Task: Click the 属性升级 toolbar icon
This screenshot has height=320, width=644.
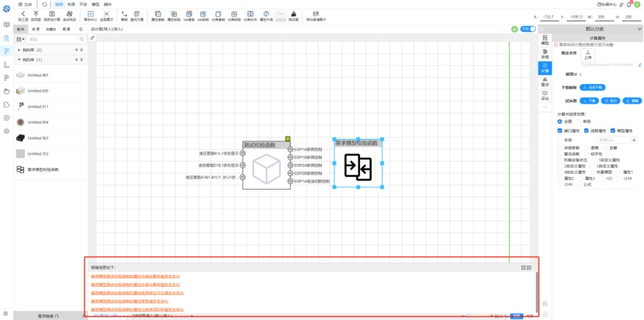Action: coord(265,16)
